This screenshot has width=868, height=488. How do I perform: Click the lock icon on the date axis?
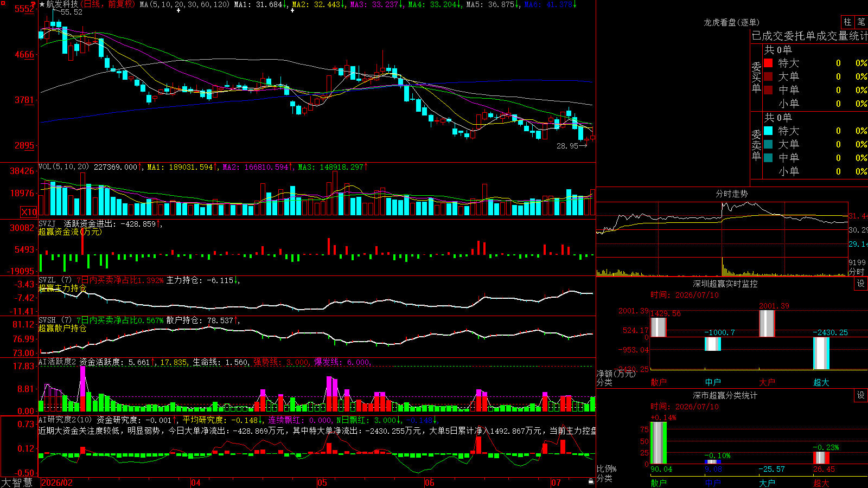click(591, 481)
